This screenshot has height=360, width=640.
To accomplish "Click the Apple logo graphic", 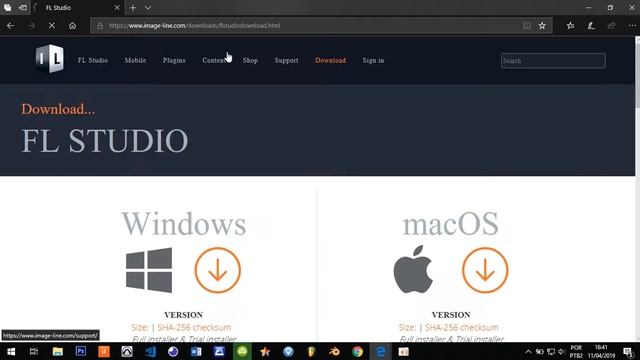I will point(413,269).
